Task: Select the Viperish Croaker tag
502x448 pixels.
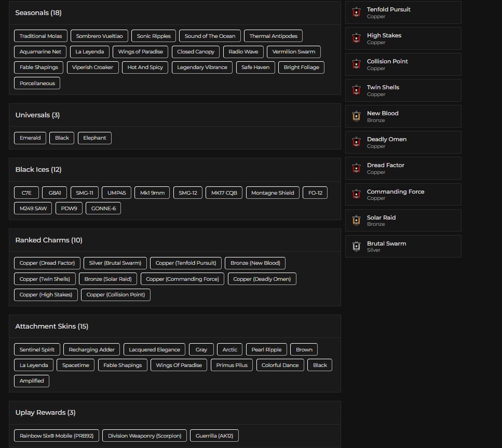Action: 92,67
